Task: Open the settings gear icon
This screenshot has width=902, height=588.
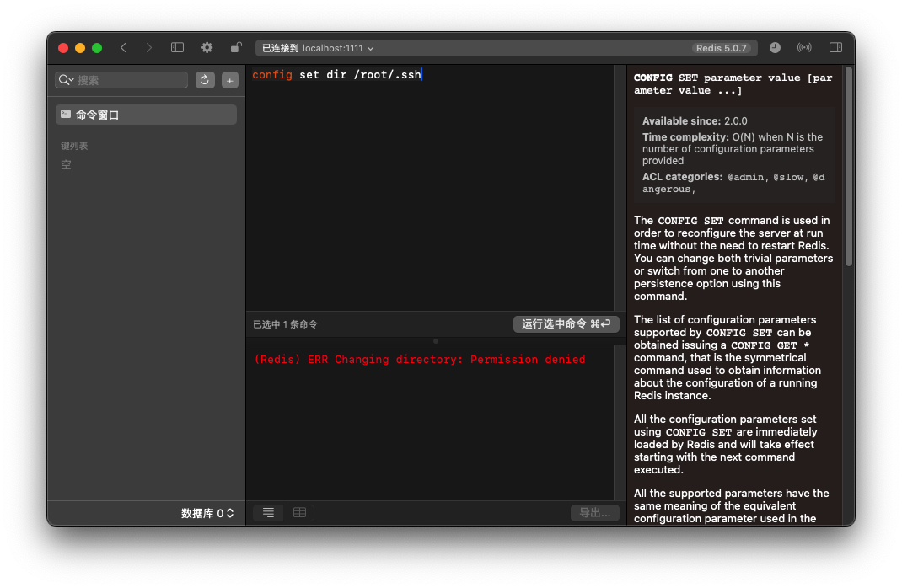Action: [x=207, y=48]
